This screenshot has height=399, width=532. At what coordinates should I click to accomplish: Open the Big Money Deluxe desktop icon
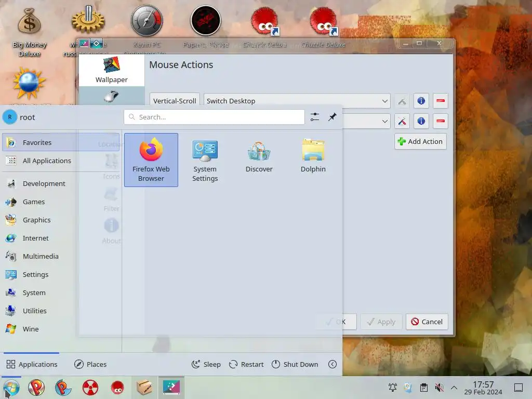coord(30,33)
